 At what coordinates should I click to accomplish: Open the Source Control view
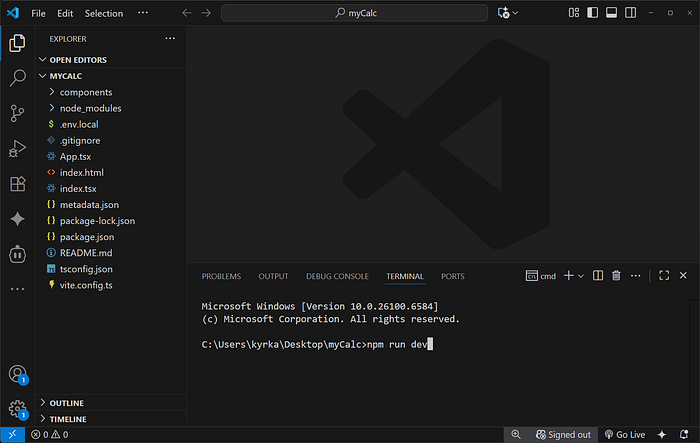pos(17,113)
